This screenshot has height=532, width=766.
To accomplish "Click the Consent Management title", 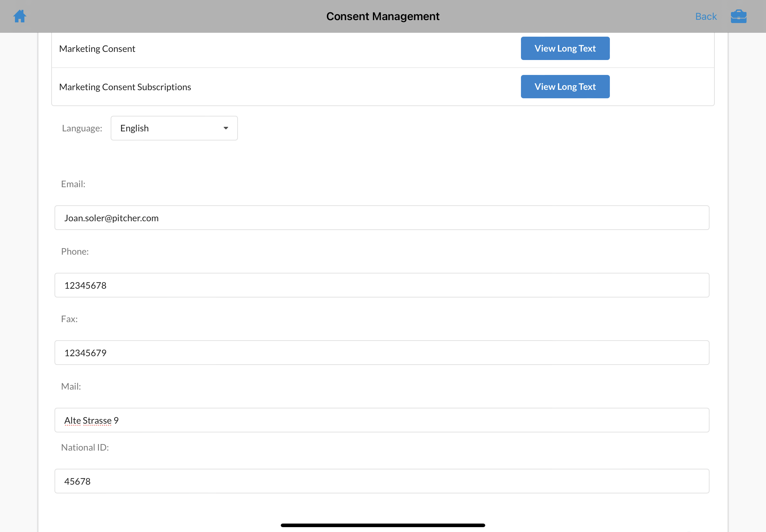I will 382,16.
